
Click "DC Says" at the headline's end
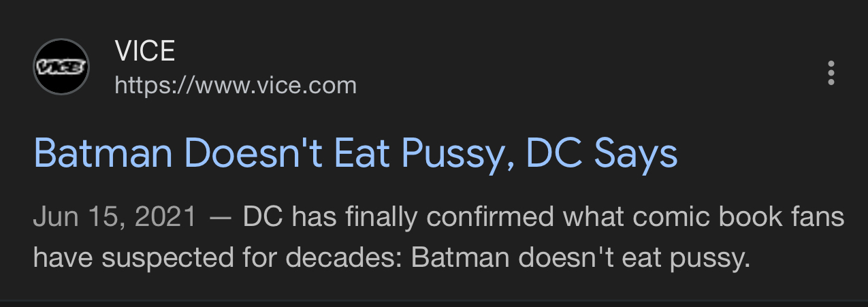coord(602,154)
